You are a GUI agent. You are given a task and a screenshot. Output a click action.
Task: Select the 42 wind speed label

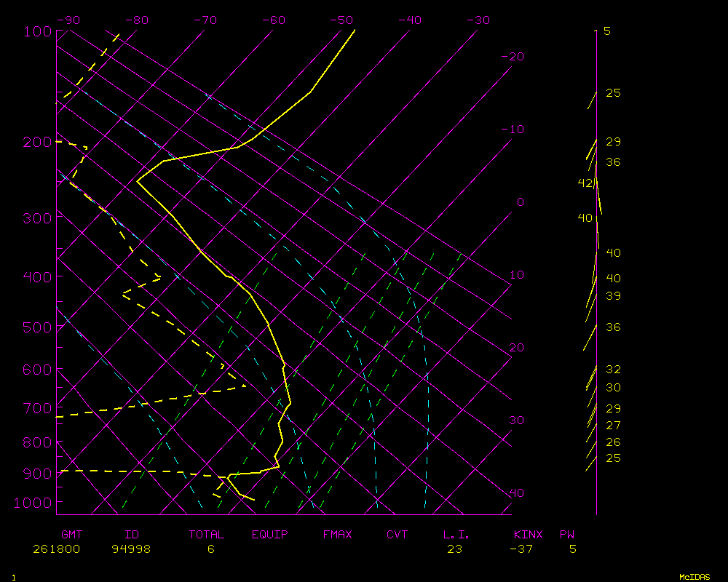585,183
